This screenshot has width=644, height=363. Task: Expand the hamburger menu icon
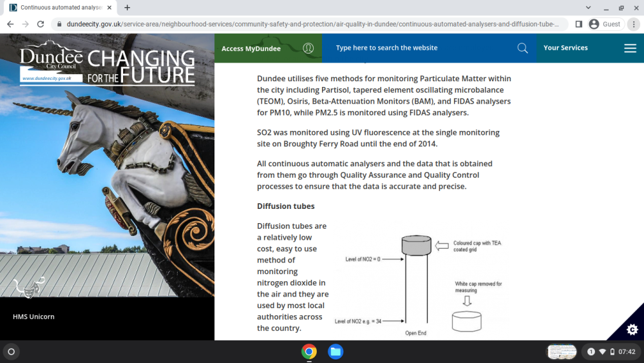click(x=630, y=48)
